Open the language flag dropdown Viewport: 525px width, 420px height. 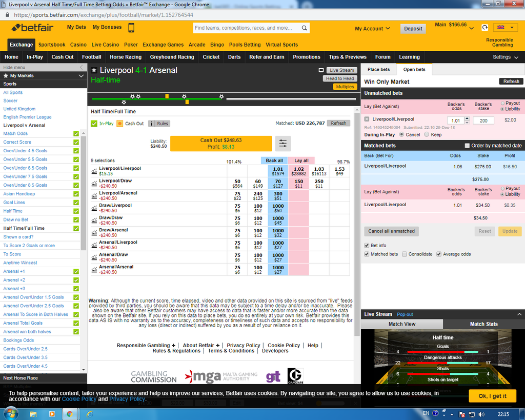(505, 28)
